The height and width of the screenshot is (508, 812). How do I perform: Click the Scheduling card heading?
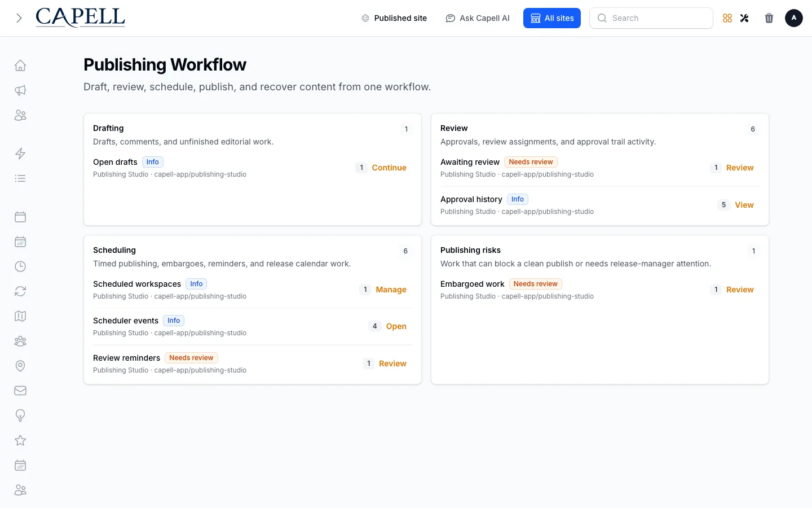[114, 250]
